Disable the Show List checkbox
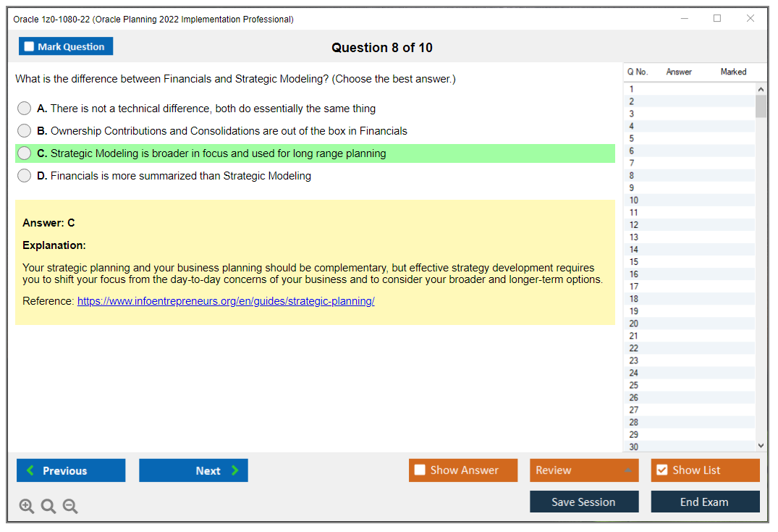Screen dimensions: 778x532 coord(661,470)
